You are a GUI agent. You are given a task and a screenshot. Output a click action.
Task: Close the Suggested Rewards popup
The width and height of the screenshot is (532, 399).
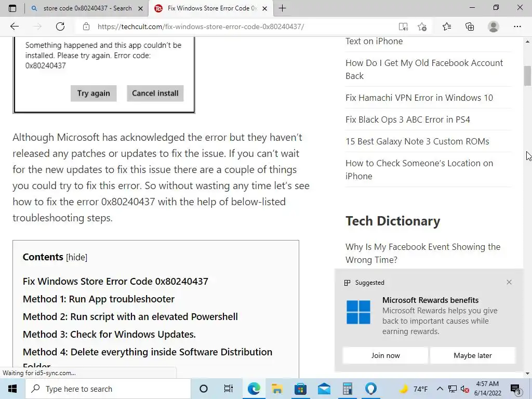click(509, 282)
